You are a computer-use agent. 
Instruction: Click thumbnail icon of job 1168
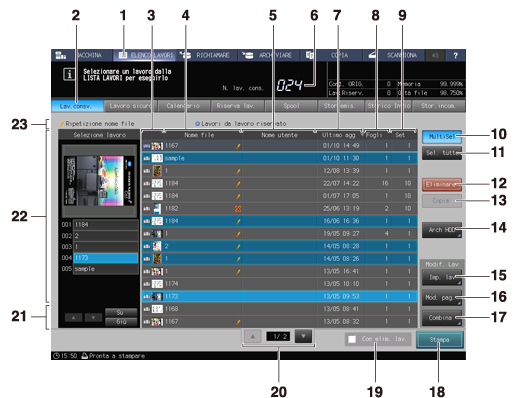(157, 309)
